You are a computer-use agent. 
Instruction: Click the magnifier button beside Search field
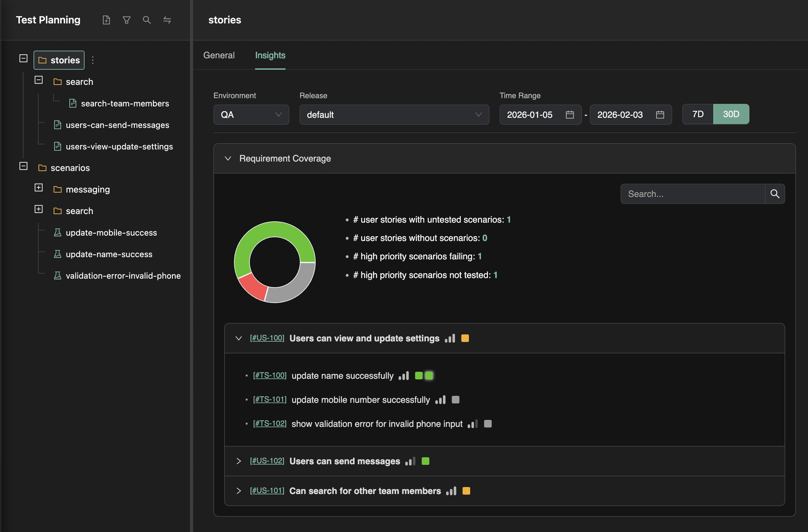click(775, 194)
